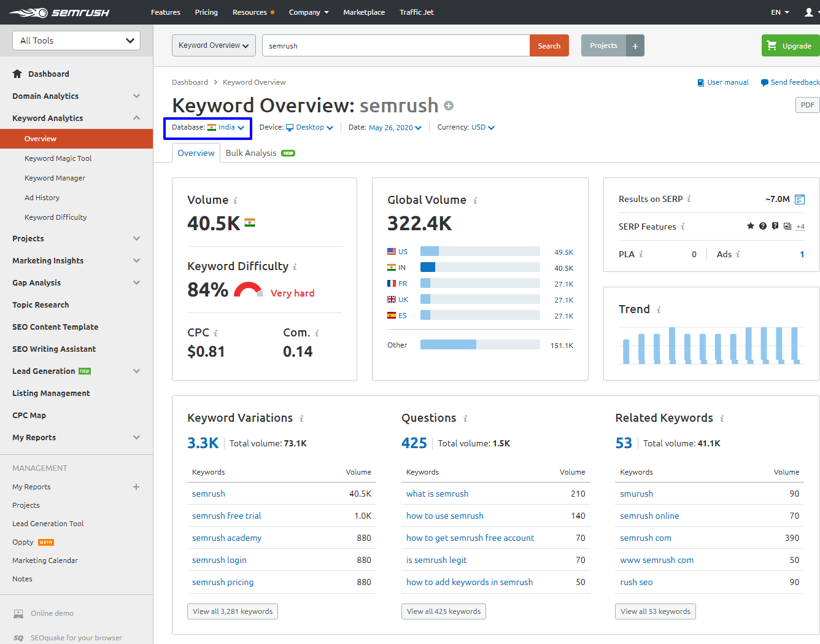
Task: Click the Trend info icon
Action: point(659,310)
